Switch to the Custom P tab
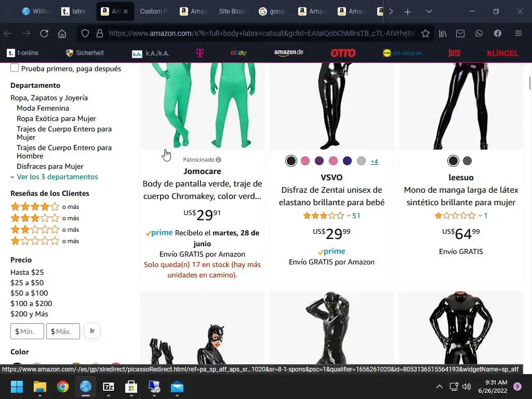Image resolution: width=532 pixels, height=399 pixels. [x=154, y=11]
